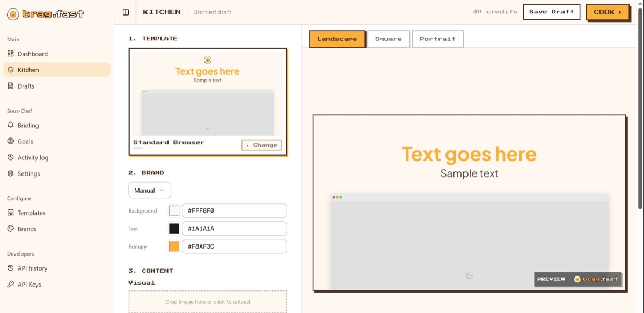Click image placeholder icon in preview browser

(x=469, y=275)
